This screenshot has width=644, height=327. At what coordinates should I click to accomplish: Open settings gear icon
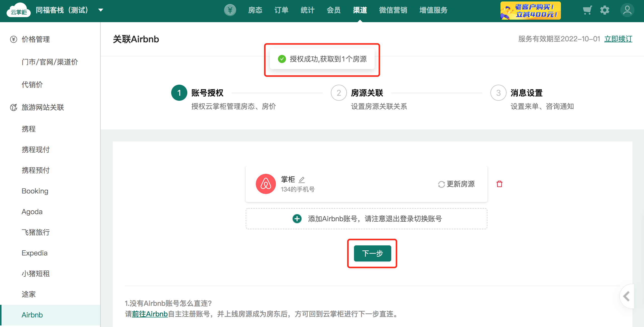[x=604, y=10]
